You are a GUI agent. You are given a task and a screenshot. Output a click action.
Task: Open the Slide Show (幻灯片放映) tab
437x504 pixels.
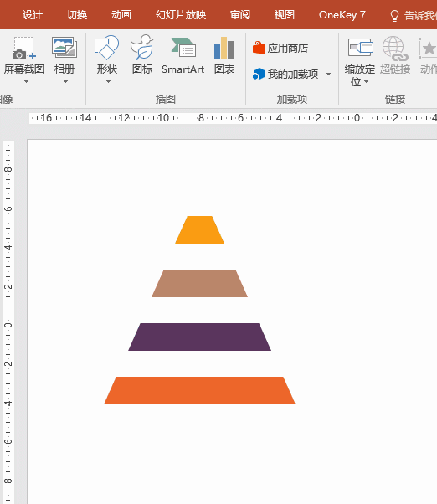pos(181,15)
